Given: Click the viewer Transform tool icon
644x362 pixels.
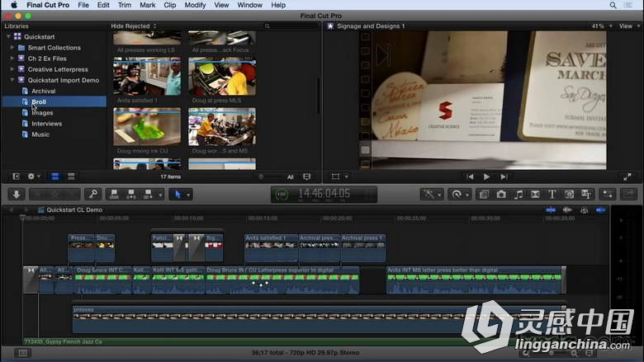Looking at the screenshot, I should click(x=335, y=176).
